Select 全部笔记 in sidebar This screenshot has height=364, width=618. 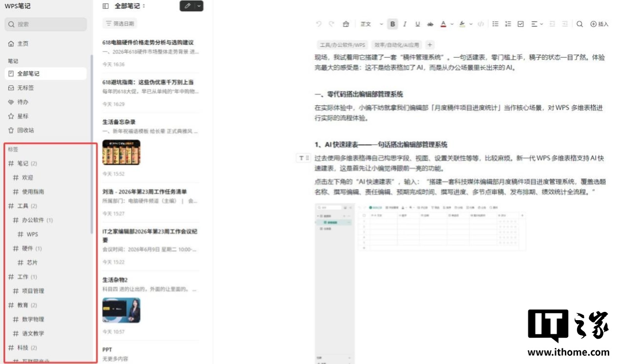[x=46, y=74]
